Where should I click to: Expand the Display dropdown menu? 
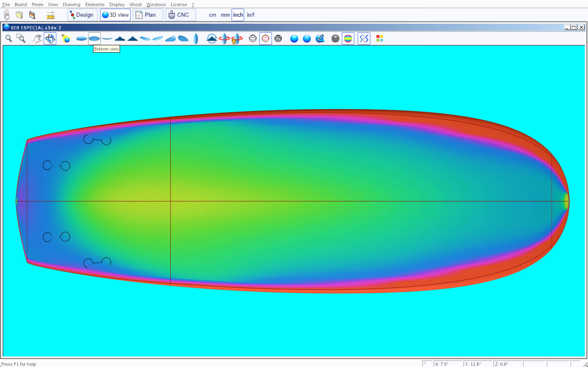[x=117, y=4]
